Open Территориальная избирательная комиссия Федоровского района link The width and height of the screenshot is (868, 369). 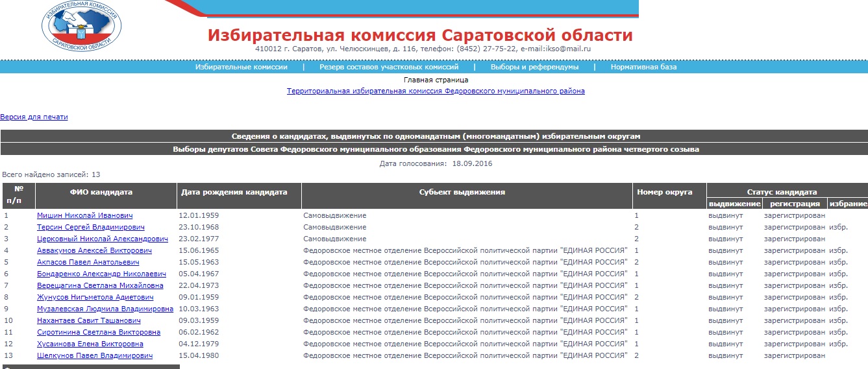[436, 91]
